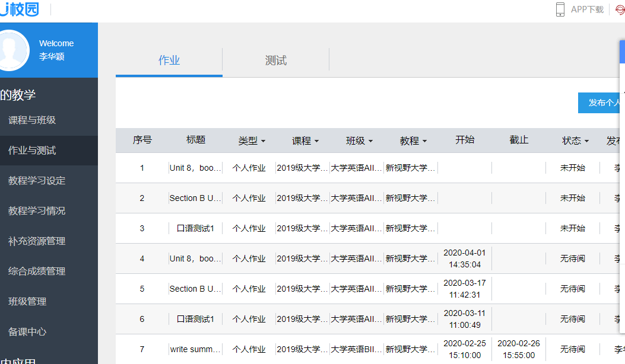Open 补充资源管理 sidebar item

37,241
